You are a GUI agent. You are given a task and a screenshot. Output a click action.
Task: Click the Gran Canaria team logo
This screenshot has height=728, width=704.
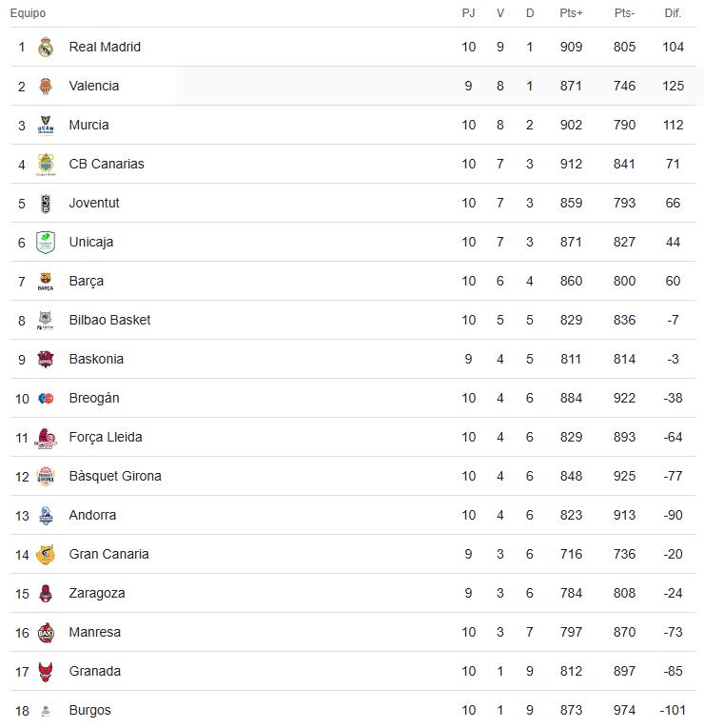pos(46,555)
